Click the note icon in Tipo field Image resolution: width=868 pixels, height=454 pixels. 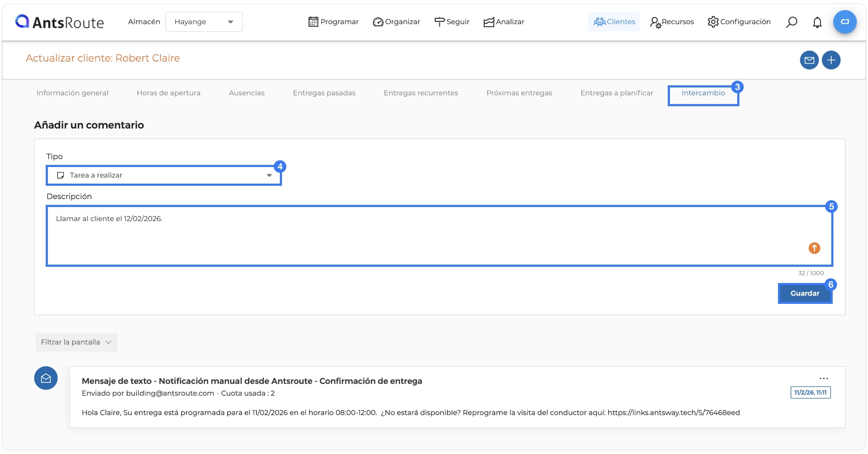pyautogui.click(x=61, y=175)
